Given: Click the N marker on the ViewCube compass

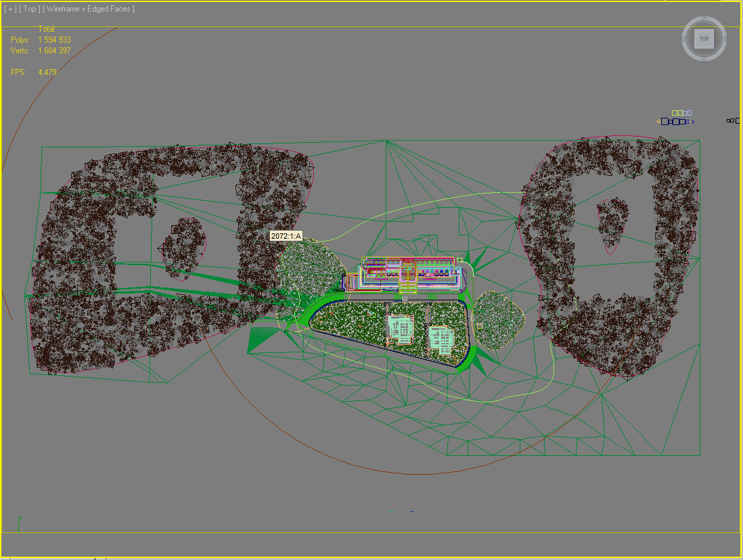Looking at the screenshot, I should pos(704,18).
